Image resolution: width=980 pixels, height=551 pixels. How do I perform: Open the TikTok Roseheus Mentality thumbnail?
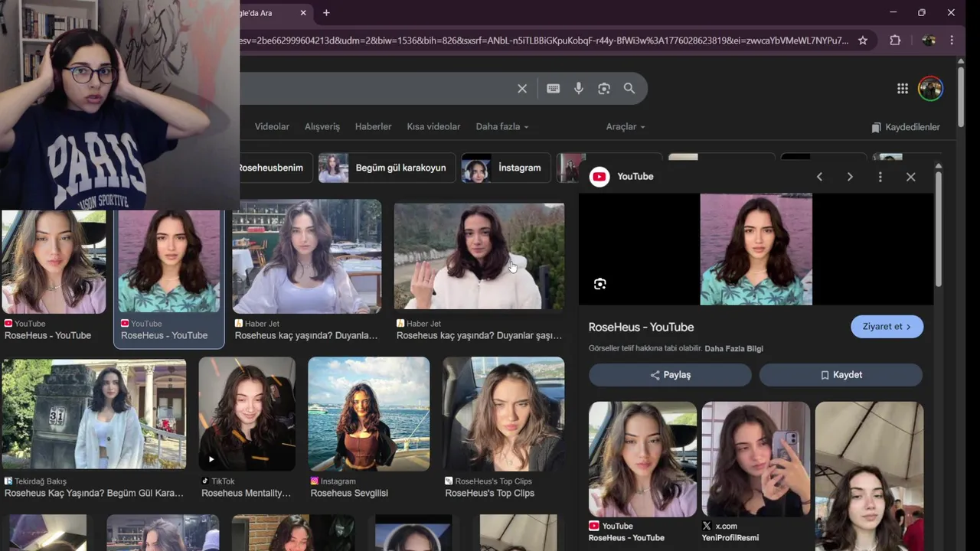pyautogui.click(x=247, y=414)
